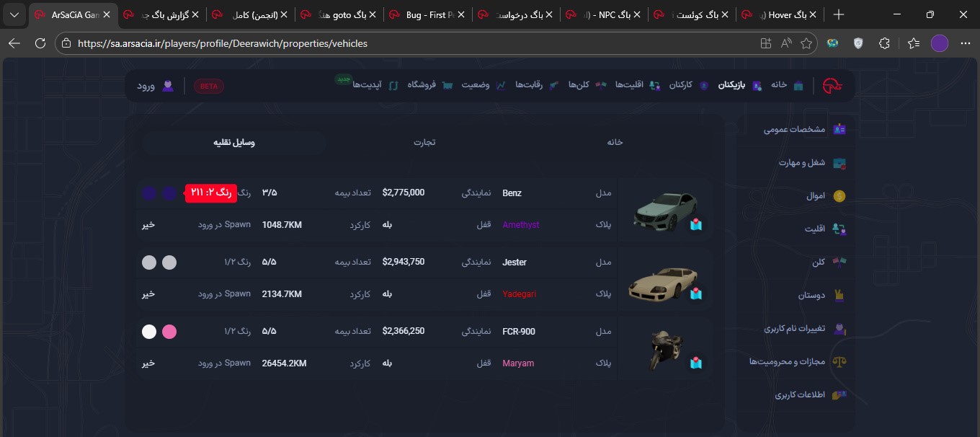Image resolution: width=980 pixels, height=437 pixels.
Task: Click the pink FCR-900 color swatch
Action: [x=169, y=332]
